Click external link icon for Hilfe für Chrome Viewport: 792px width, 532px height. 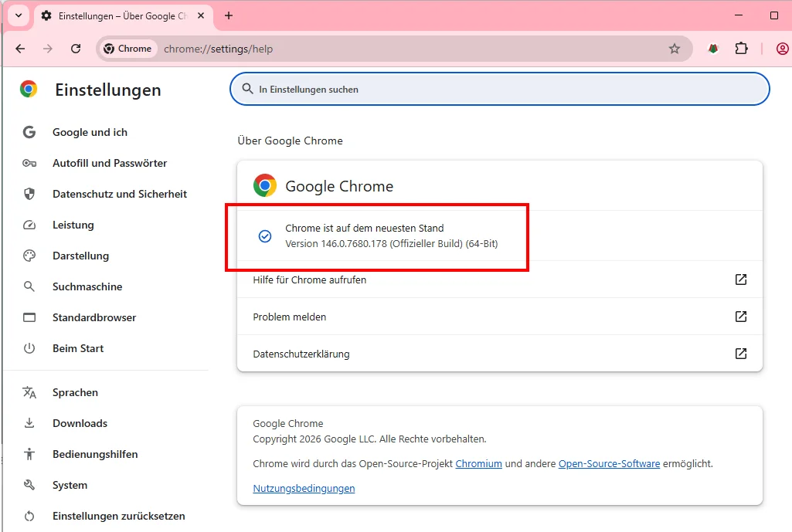[740, 280]
